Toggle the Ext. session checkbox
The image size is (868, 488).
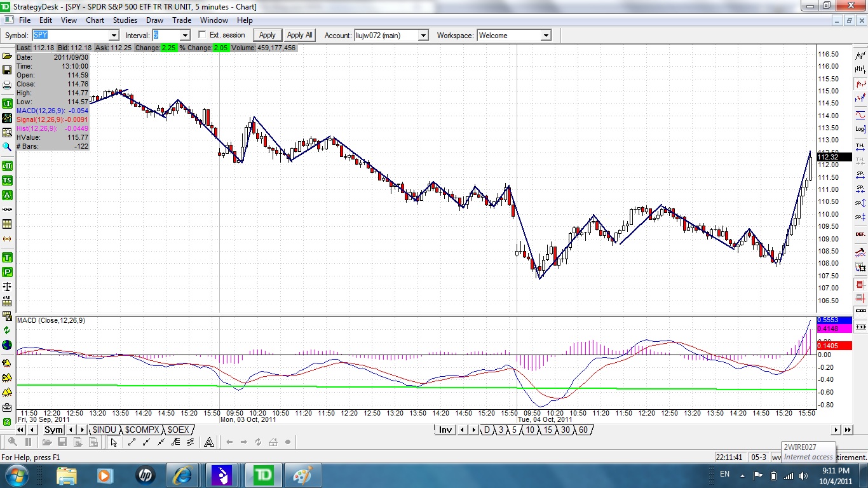203,35
